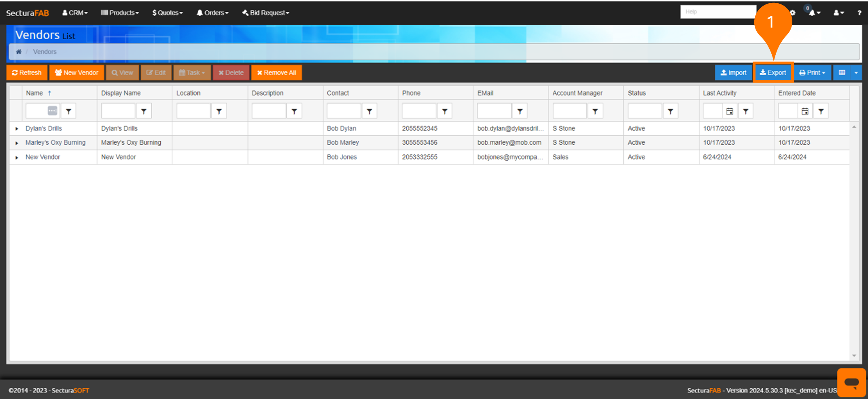This screenshot has height=399, width=868.
Task: Sort by the Name column header
Action: 34,93
